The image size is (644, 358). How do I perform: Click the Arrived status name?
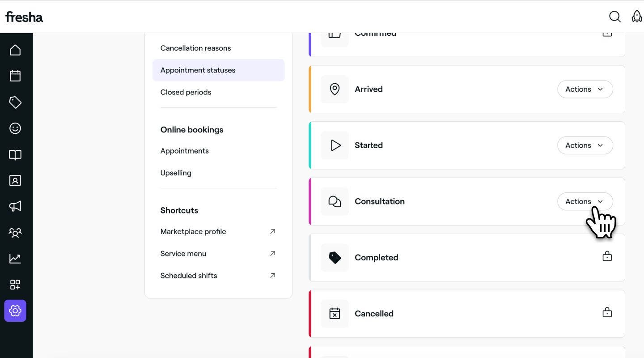coord(369,89)
